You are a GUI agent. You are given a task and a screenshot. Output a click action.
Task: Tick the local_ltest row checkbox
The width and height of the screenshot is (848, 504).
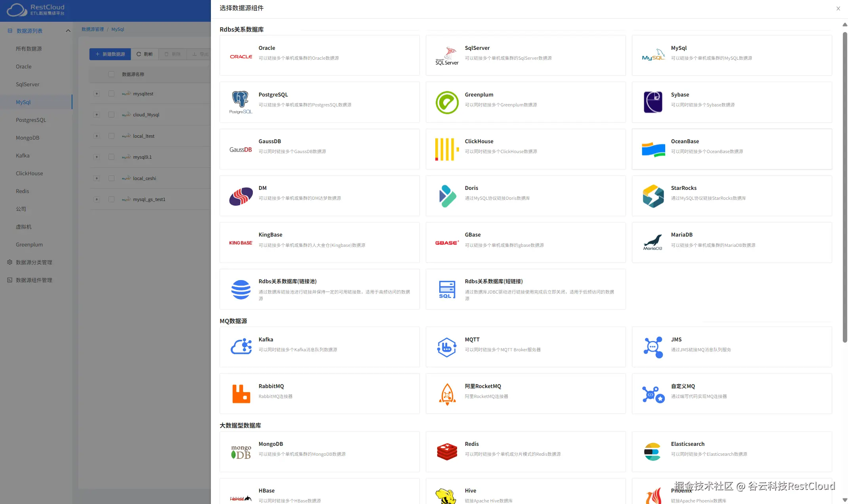tap(111, 136)
